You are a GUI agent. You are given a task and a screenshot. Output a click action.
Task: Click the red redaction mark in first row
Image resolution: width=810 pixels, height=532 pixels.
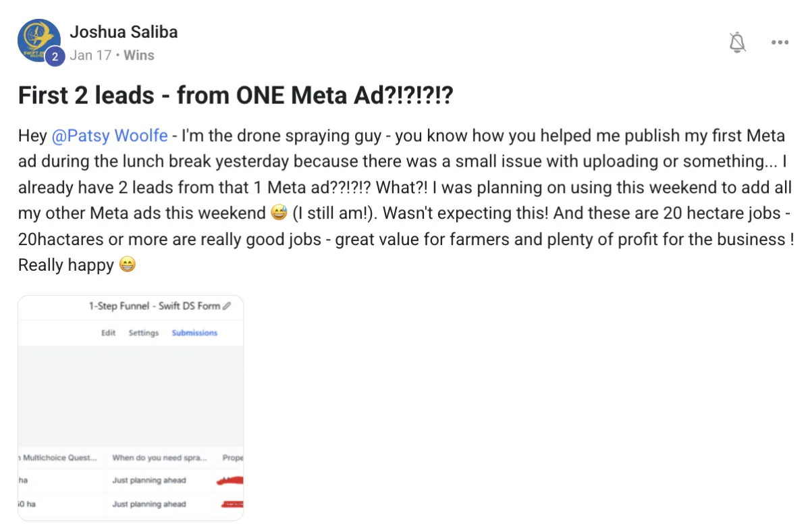coord(231,481)
